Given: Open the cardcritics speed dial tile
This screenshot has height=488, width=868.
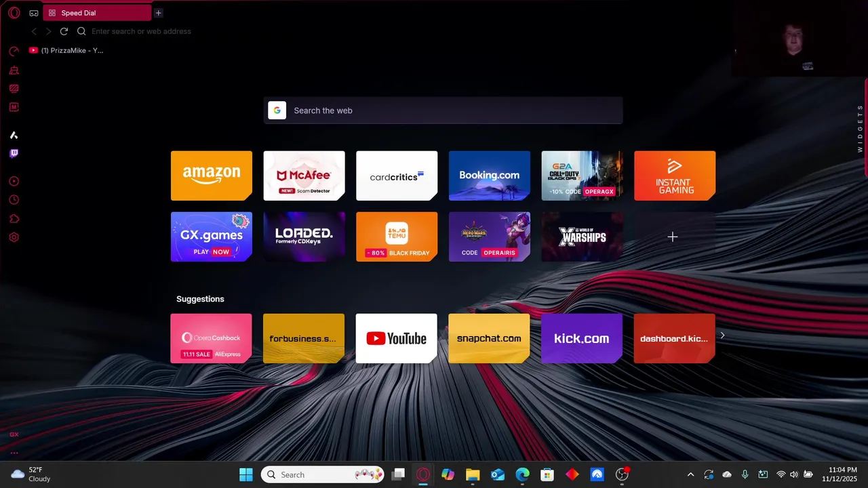Looking at the screenshot, I should (x=397, y=176).
